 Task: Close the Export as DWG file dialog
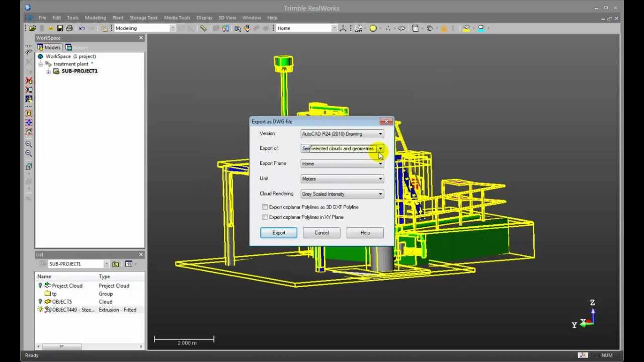[386, 121]
